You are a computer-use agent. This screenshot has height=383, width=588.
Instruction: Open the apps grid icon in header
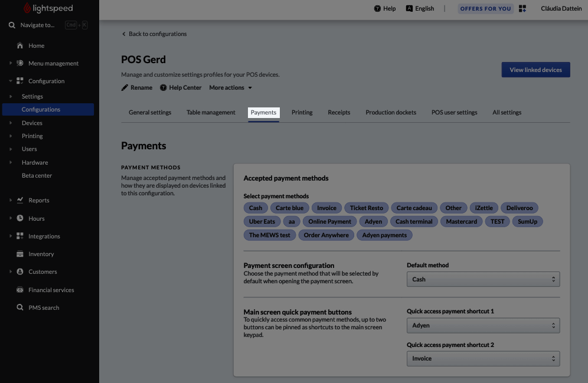[522, 8]
